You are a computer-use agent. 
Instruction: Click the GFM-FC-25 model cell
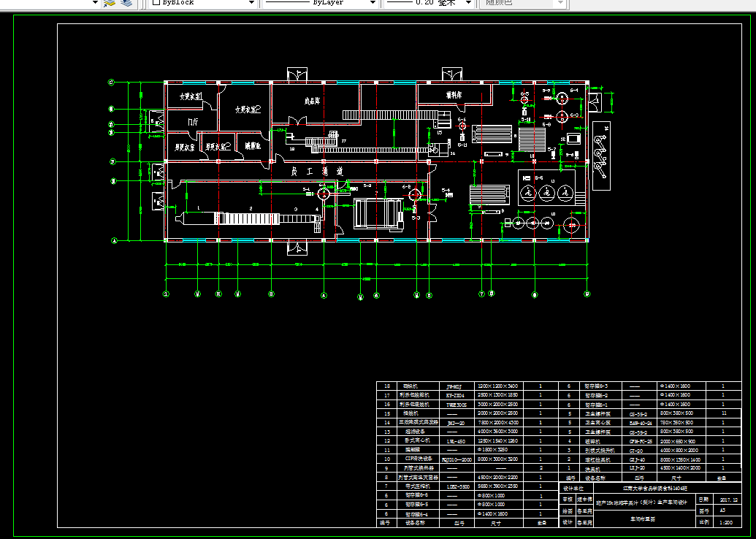tap(641, 441)
